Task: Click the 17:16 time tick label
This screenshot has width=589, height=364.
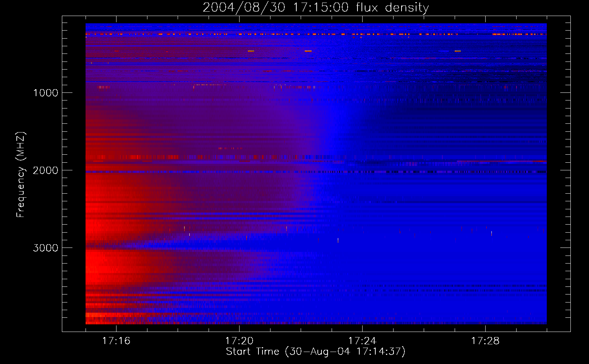Action: tap(116, 341)
